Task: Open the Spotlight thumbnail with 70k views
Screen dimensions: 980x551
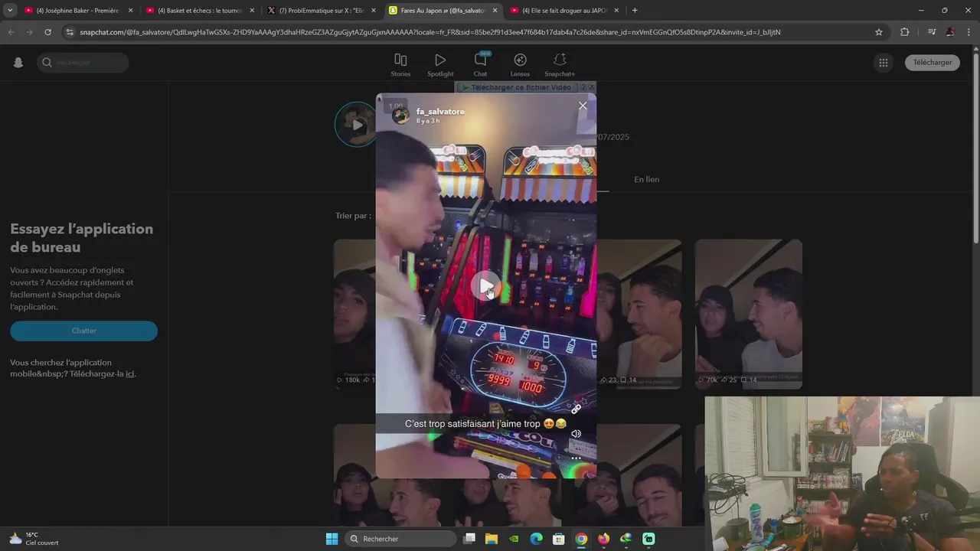Action: tap(748, 314)
